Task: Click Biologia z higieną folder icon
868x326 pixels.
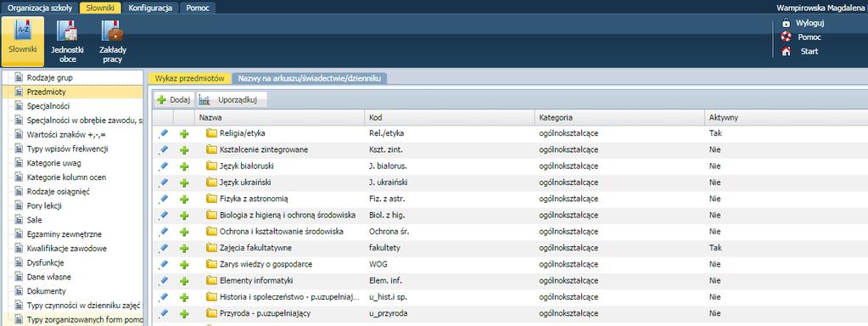Action: click(211, 215)
